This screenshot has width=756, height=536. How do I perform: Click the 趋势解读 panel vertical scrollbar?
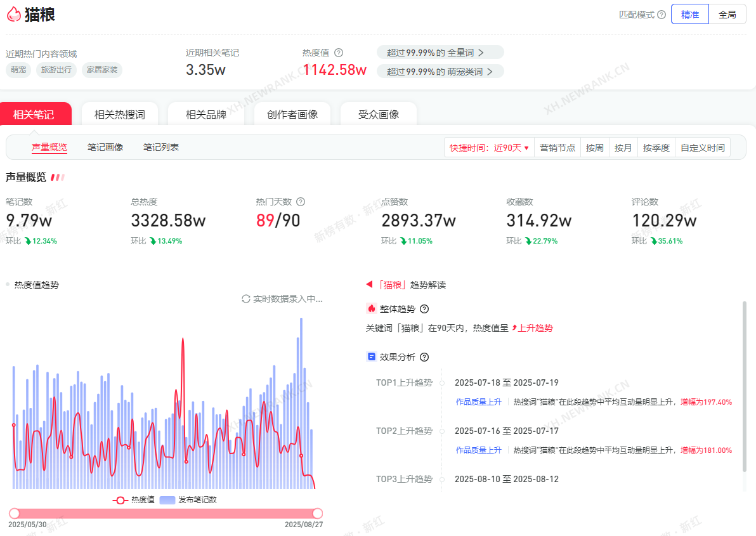tap(744, 387)
